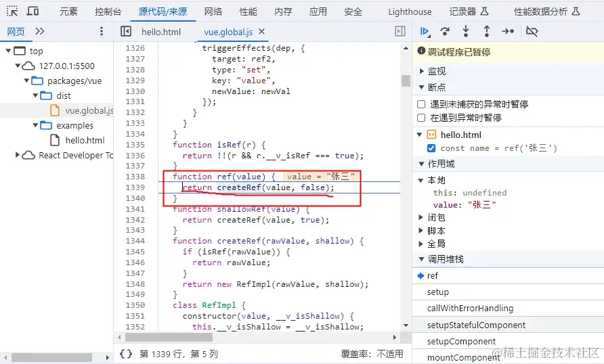Click the single Step debugger icon
This screenshot has width=604, height=364.
click(x=508, y=32)
